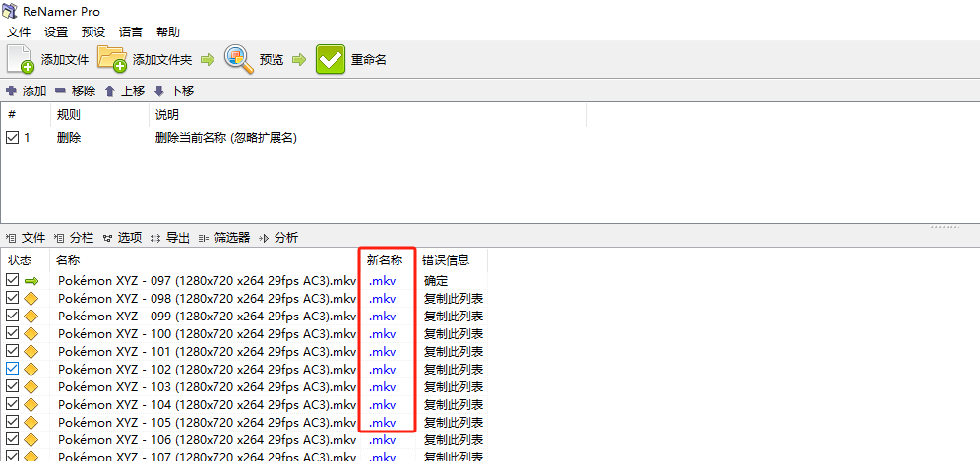Select rule description 删除当前名称 (忽略扩展名)
The width and height of the screenshot is (980, 461).
tap(225, 138)
